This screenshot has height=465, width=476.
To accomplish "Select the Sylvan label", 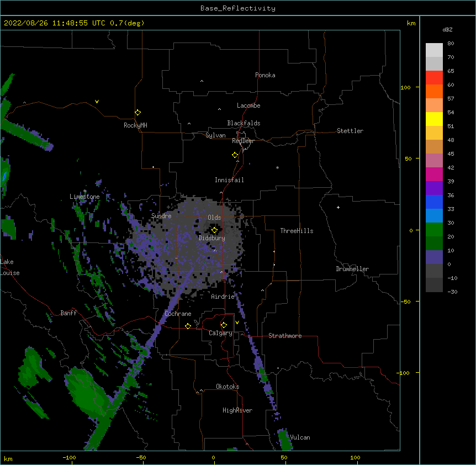I will click(215, 135).
